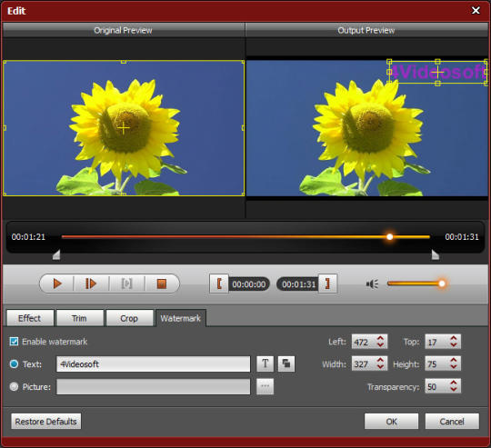The image size is (491, 448).
Task: Increase the Top value with up arrow
Action: (454, 338)
